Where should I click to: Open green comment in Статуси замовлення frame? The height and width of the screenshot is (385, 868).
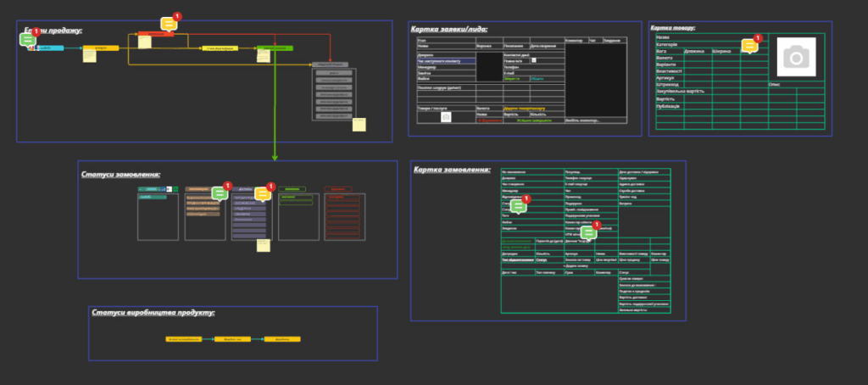[219, 194]
